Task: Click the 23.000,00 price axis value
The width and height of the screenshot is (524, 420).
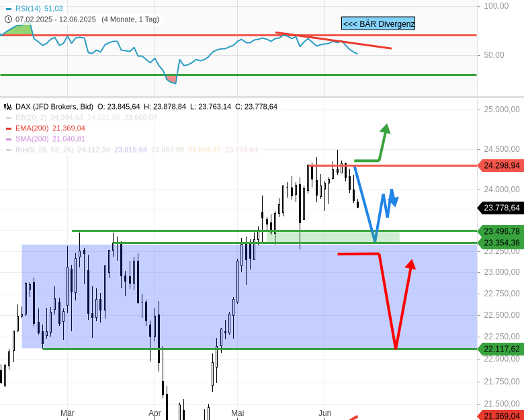Action: pos(502,272)
